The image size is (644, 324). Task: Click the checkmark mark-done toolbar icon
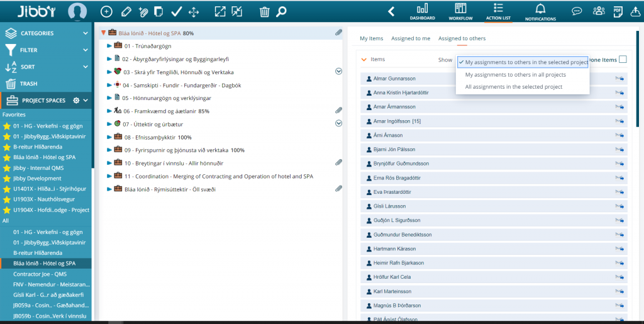point(176,12)
